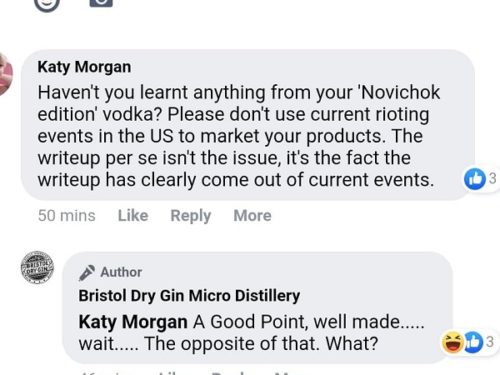Open Katy Morgan's profile picture
The image size is (500, 375).
pos(6,74)
